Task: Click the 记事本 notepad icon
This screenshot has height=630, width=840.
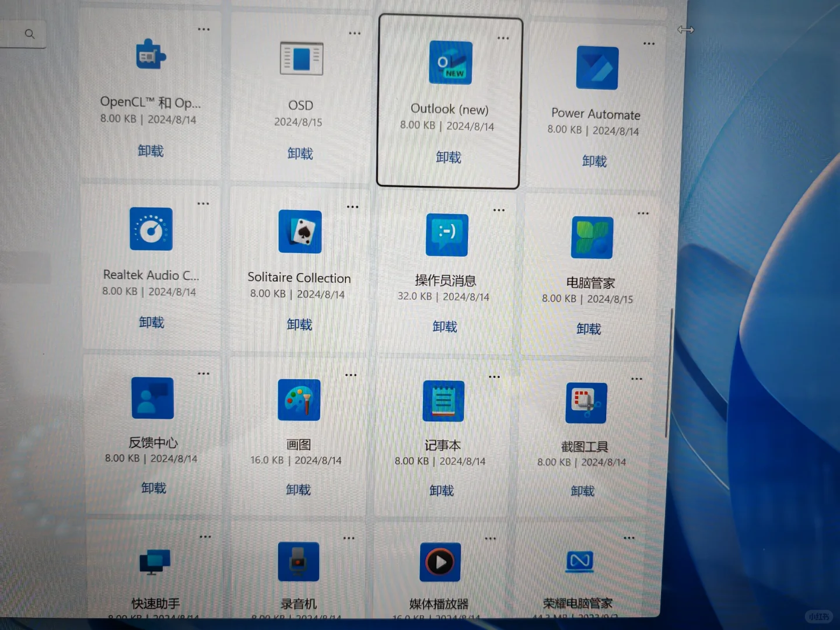Action: [x=443, y=401]
